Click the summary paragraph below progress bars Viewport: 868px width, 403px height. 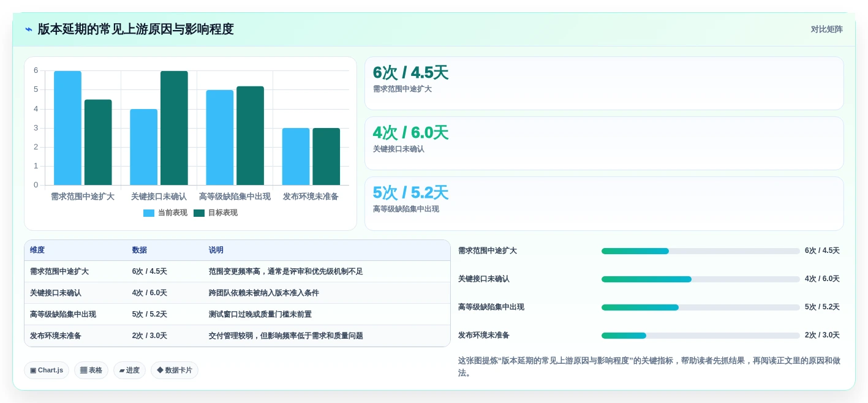[649, 366]
